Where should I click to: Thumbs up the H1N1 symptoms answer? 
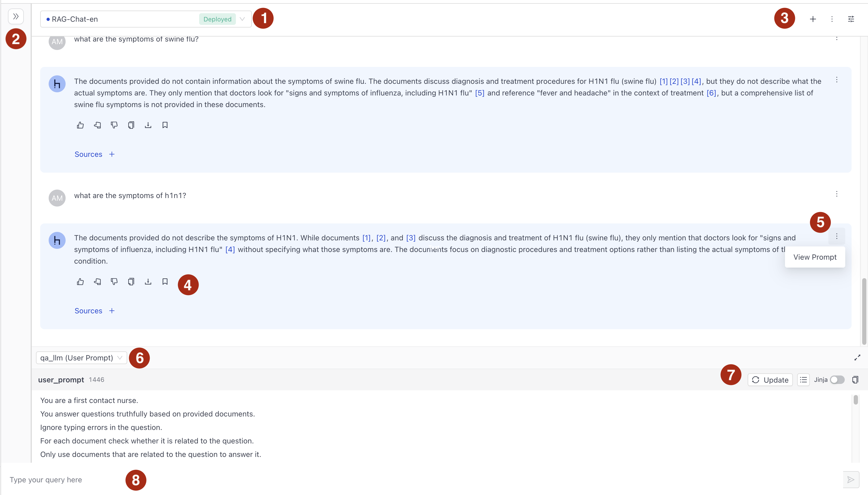80,282
